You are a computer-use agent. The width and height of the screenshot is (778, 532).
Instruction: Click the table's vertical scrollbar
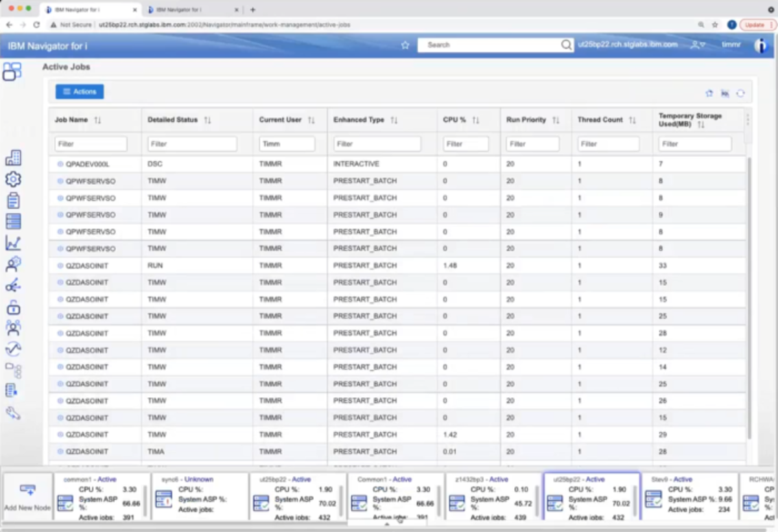pyautogui.click(x=750, y=297)
